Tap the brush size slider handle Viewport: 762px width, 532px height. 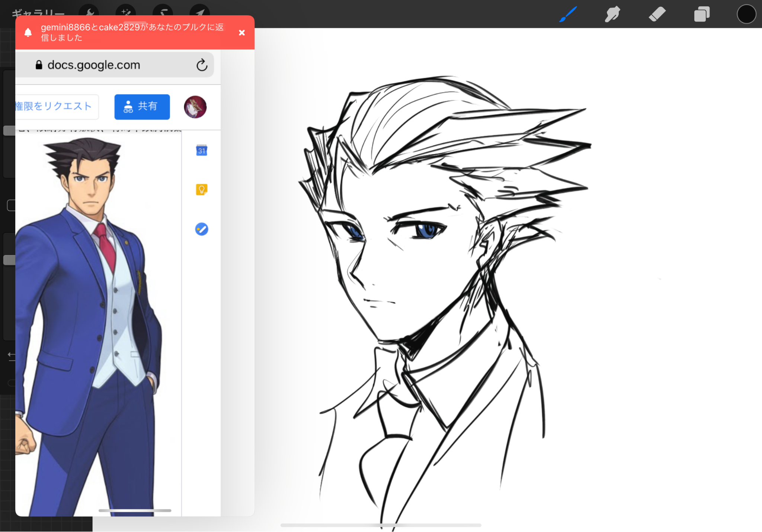(9, 130)
